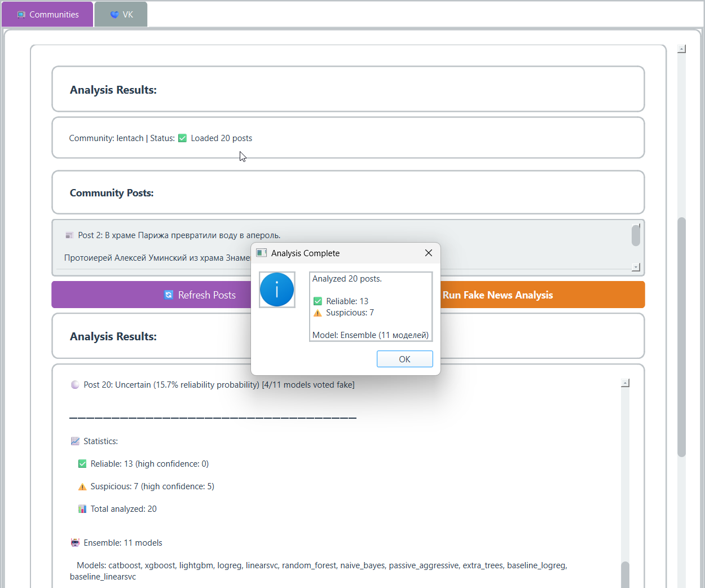Click warning icon beside dialog Suspicious: 7
This screenshot has width=705, height=588.
coord(318,313)
